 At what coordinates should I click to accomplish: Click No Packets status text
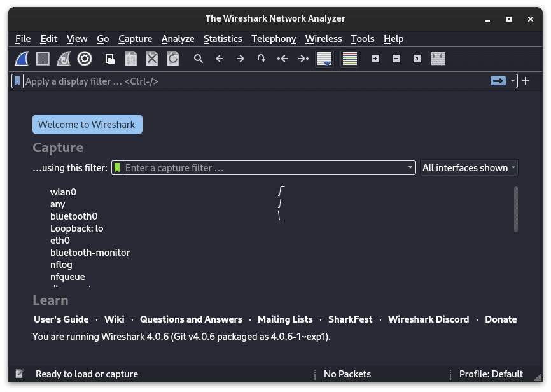pyautogui.click(x=347, y=374)
